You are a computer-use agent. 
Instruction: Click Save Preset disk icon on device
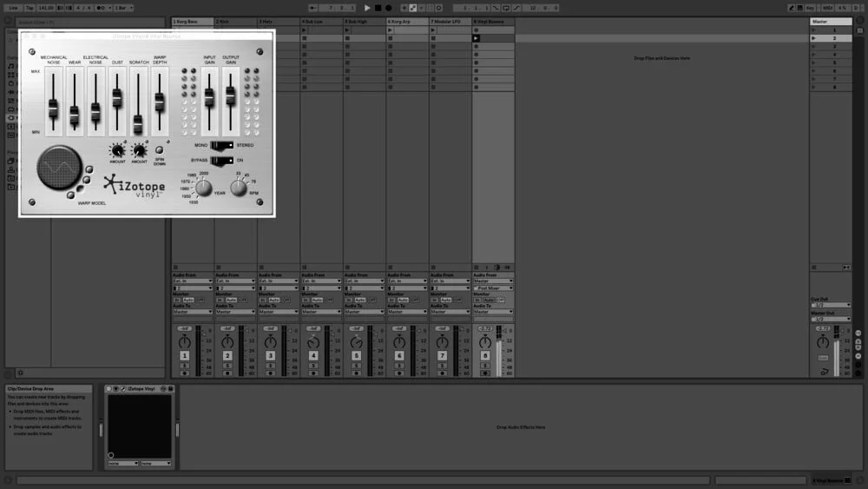click(x=170, y=389)
